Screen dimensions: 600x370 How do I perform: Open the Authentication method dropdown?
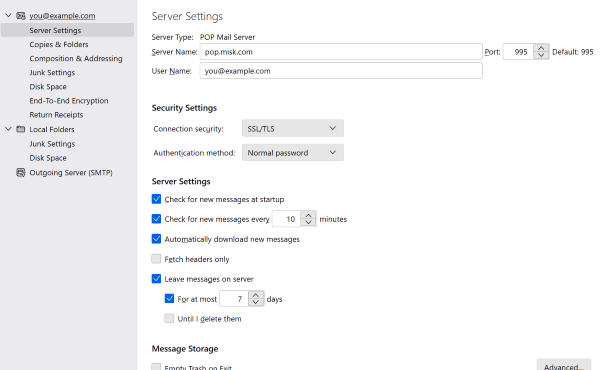[293, 153]
